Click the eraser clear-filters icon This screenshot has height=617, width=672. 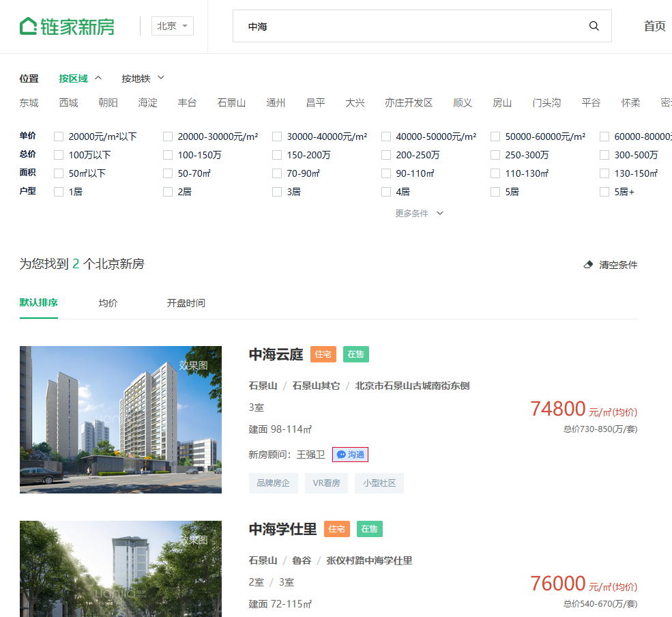point(588,265)
